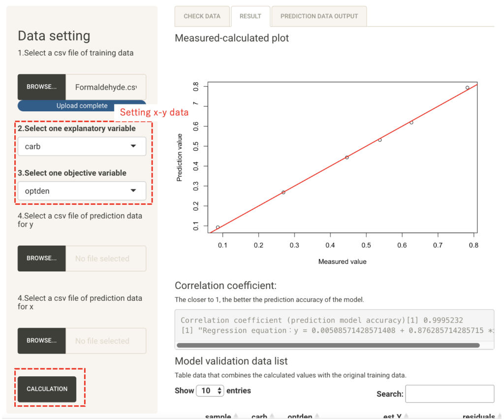This screenshot has height=420, width=504.
Task: Click the empty file field for x prediction data
Action: click(106, 341)
